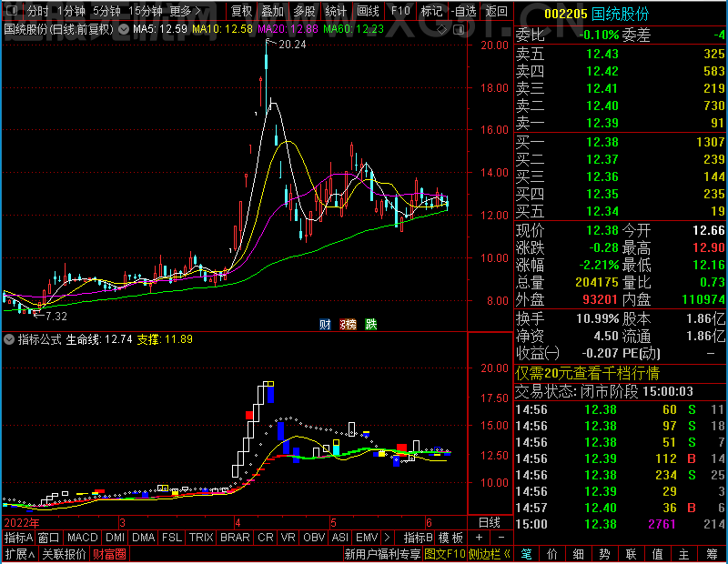
Task: Open the F10 company info
Action: [400, 11]
